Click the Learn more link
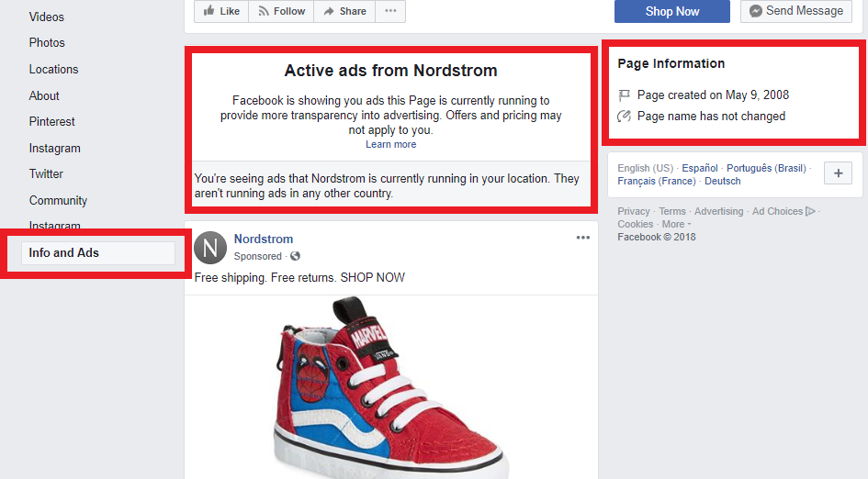 click(x=390, y=144)
